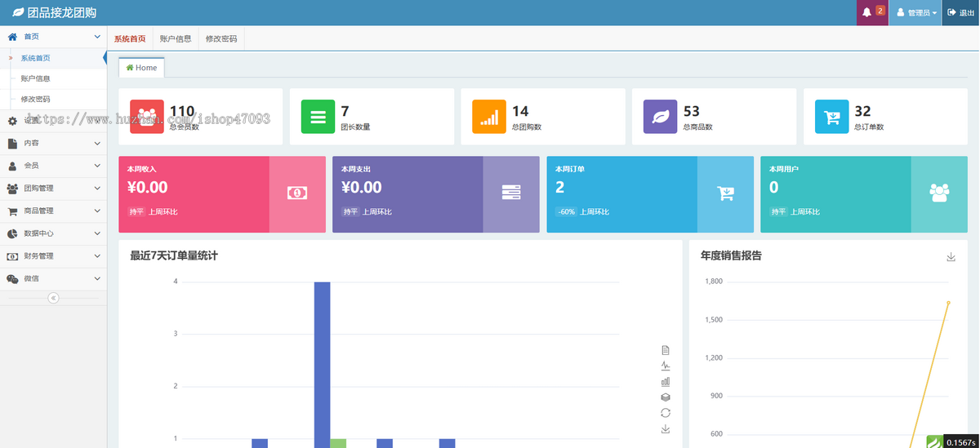Click the tallest blue bar reaching 4
Viewport: 980px width, 448px height.
click(x=322, y=365)
